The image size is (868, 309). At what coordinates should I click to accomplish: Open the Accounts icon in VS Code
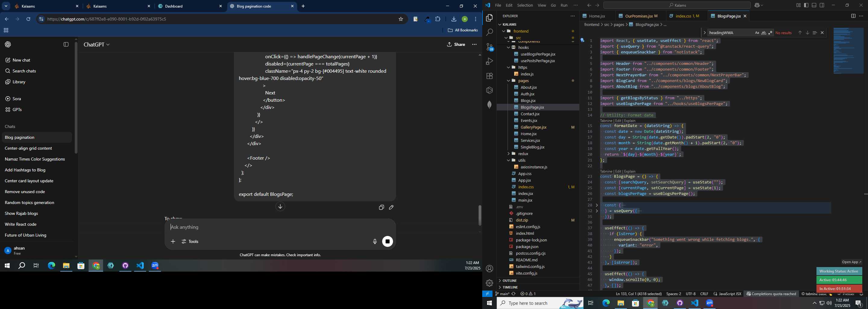point(489,269)
